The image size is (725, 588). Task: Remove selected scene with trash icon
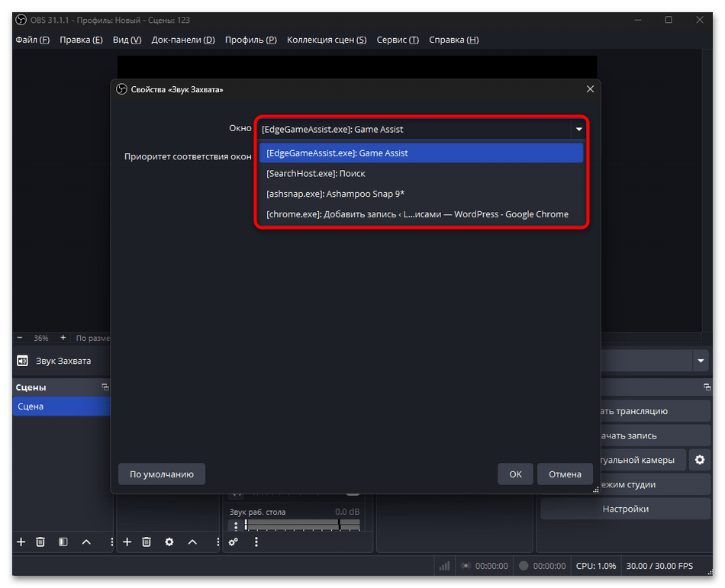(40, 541)
